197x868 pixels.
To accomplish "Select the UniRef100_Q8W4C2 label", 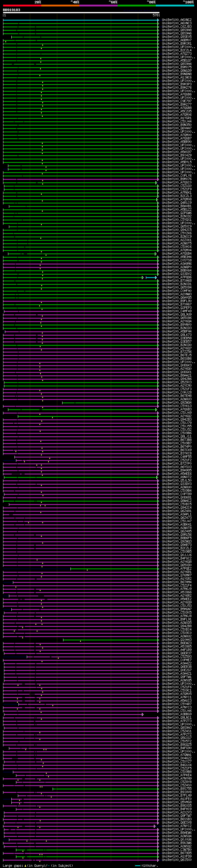I will [177, 501].
